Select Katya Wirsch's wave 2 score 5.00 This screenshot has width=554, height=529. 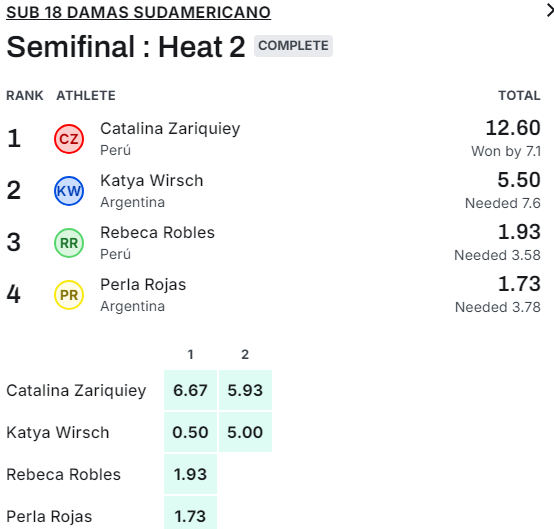tap(245, 432)
